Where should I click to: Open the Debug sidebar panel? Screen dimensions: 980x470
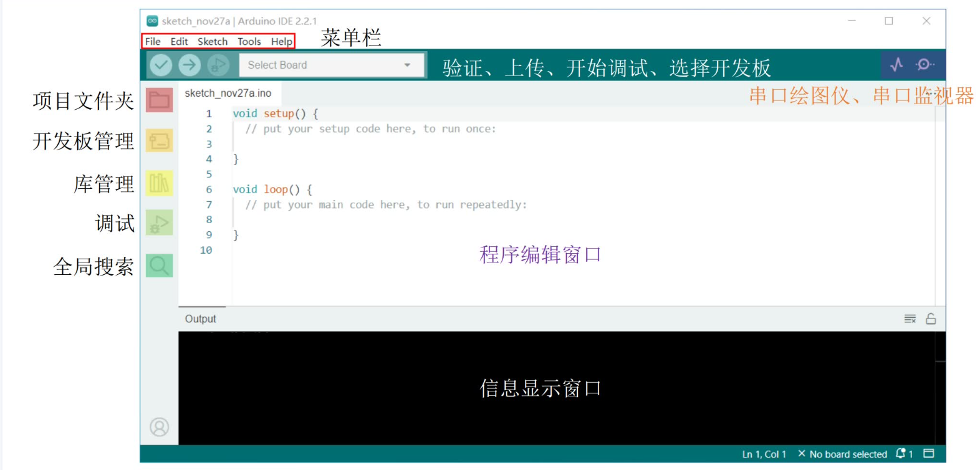tap(159, 223)
